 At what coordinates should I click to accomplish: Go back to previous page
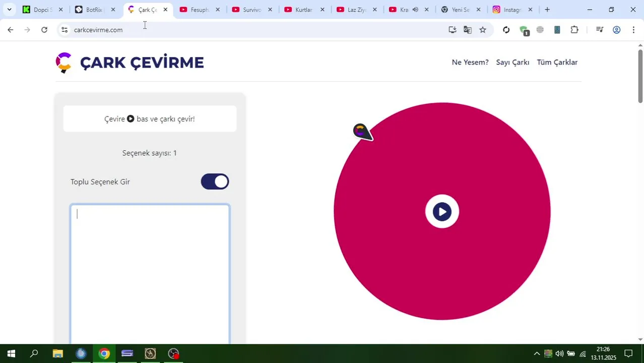point(11,30)
